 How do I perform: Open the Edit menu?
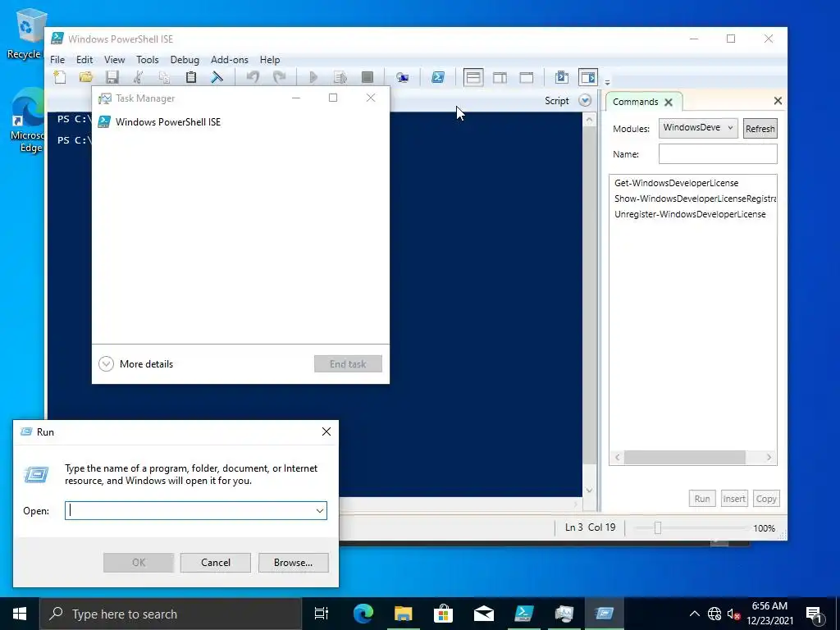point(84,59)
